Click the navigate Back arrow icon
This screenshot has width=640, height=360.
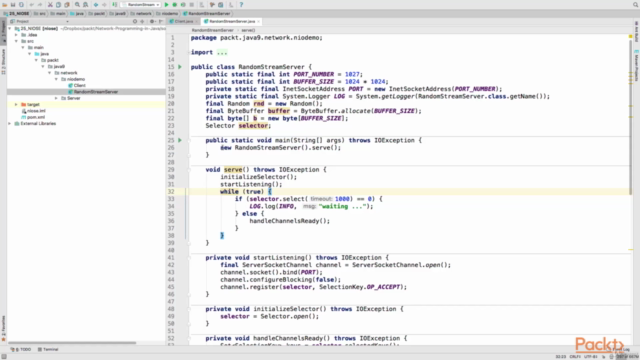[96, 4]
